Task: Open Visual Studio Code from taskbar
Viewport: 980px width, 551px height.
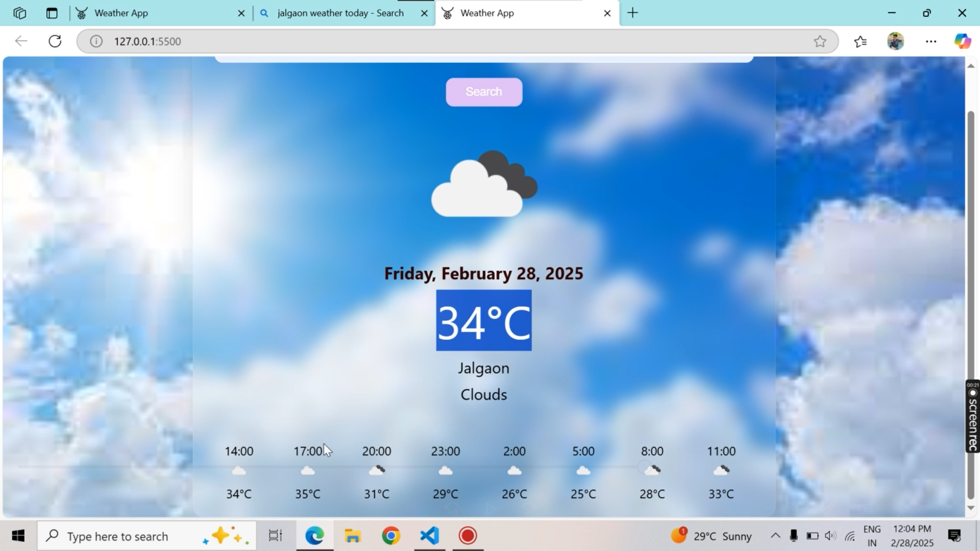Action: [x=429, y=536]
